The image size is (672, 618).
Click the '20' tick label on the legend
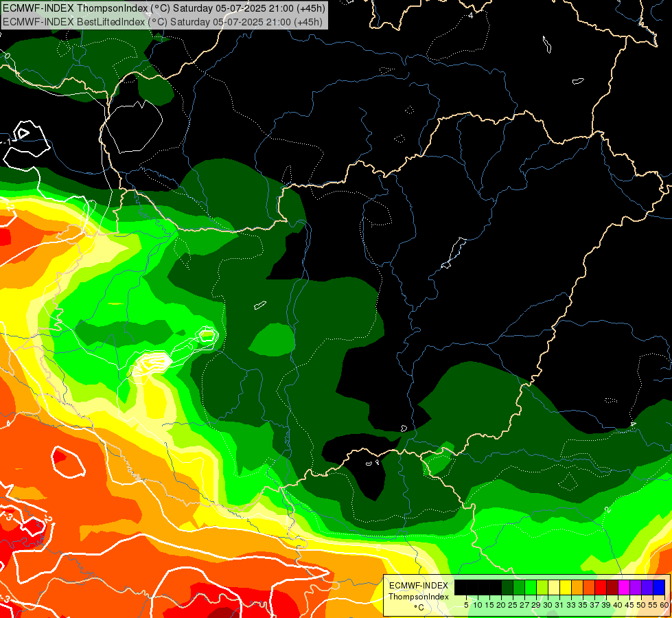pos(501,605)
